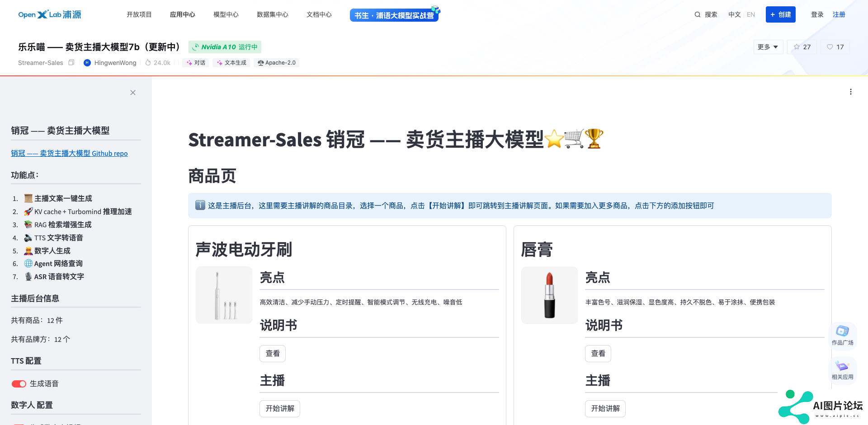Image resolution: width=868 pixels, height=425 pixels.
Task: Open the 文档中心 menu
Action: click(319, 14)
